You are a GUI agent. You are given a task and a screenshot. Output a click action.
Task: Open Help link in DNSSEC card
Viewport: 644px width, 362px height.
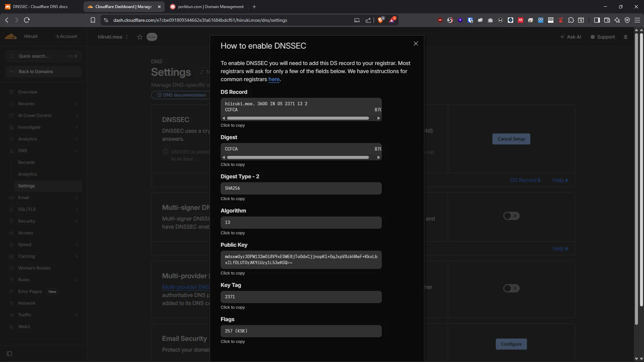point(560,180)
